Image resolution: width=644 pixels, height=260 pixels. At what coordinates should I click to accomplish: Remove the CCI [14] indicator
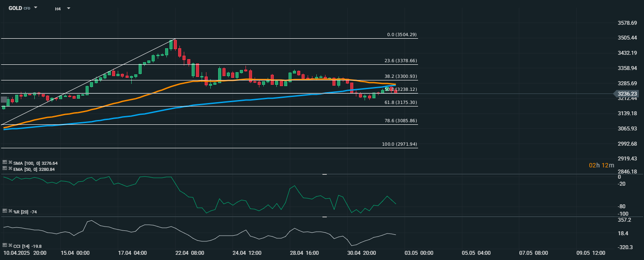tap(10, 246)
